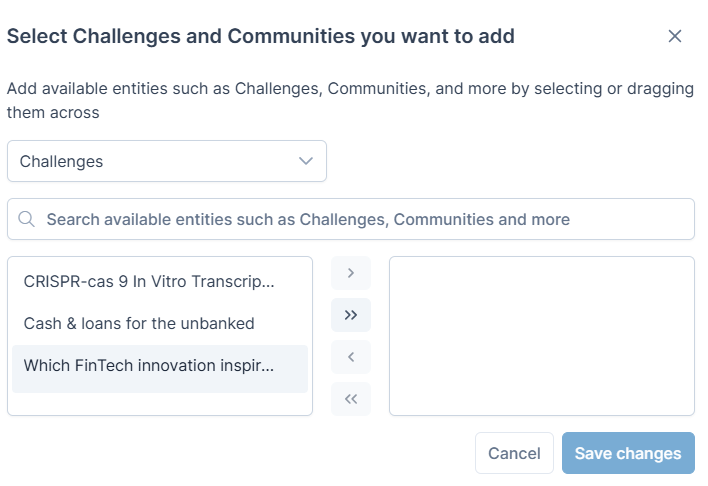Click inside the empty selected entities box
708x486 pixels.
click(x=542, y=336)
